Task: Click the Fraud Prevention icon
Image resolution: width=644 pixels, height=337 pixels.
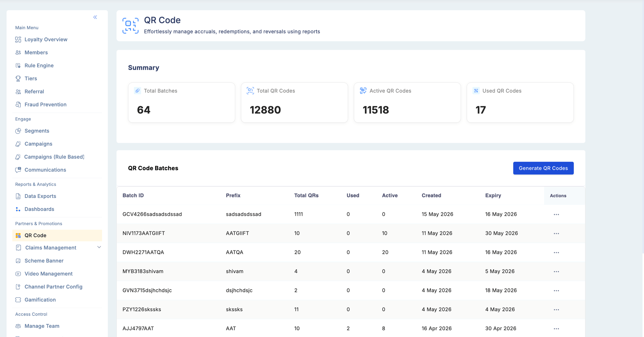Action: [x=18, y=105]
